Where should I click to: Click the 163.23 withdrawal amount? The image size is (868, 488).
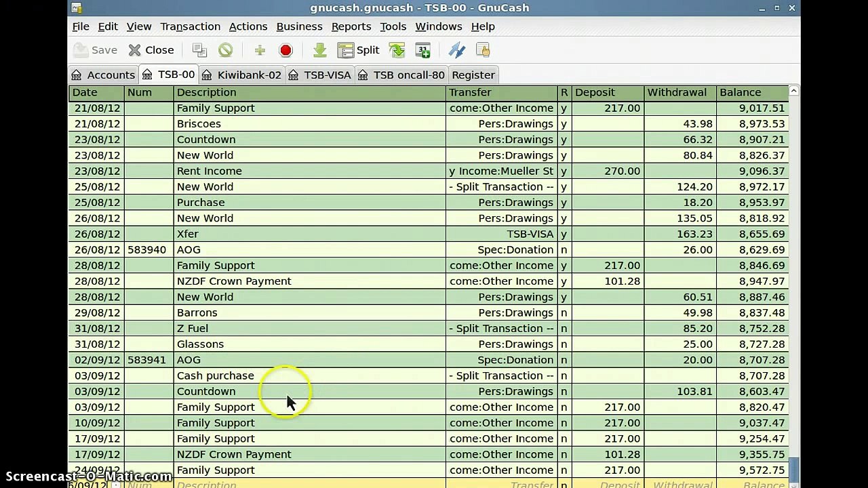point(694,234)
